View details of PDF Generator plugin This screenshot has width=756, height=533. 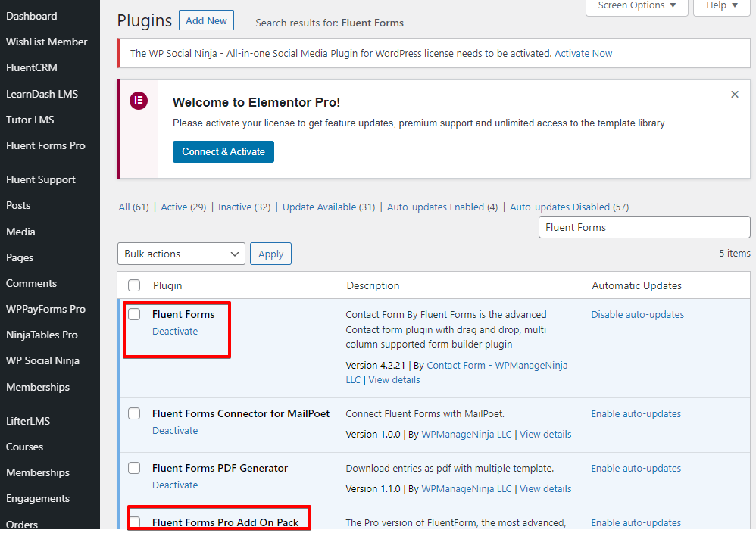click(x=545, y=489)
